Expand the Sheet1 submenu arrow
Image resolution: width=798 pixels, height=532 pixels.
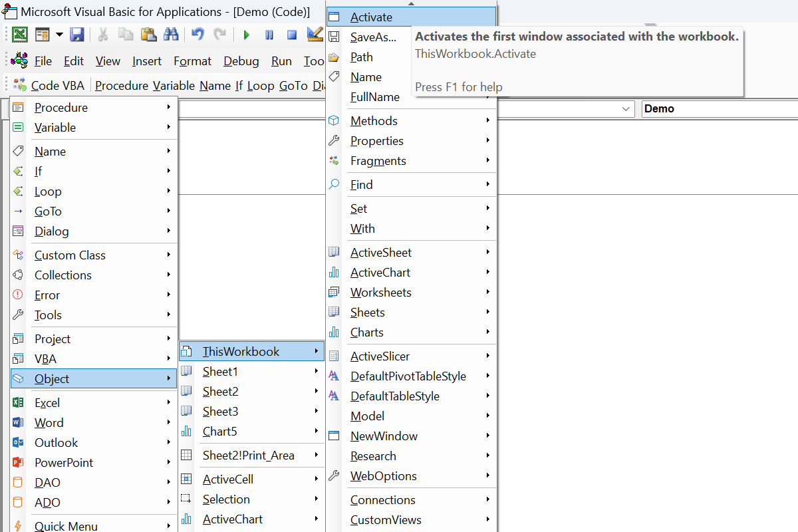click(x=317, y=371)
